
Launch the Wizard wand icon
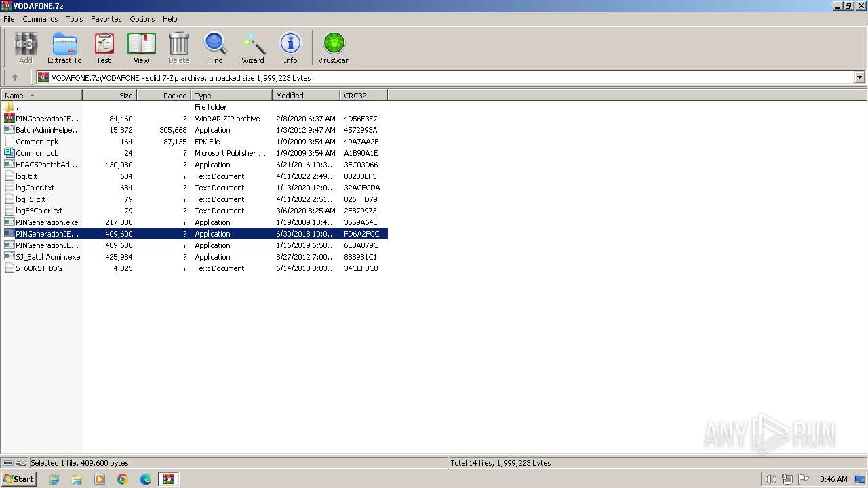coord(253,48)
